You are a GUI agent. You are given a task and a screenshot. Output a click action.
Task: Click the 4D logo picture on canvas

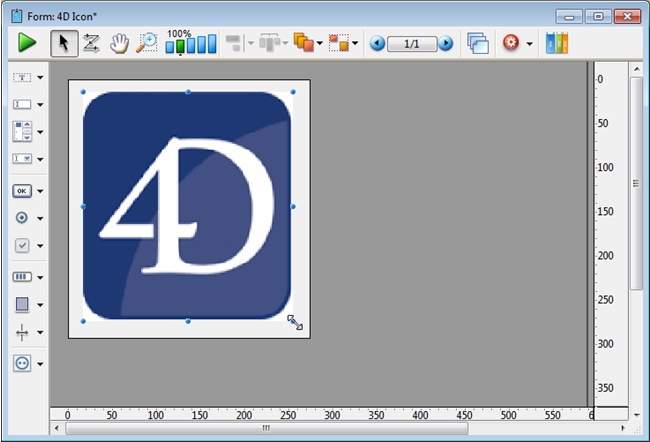[187, 205]
